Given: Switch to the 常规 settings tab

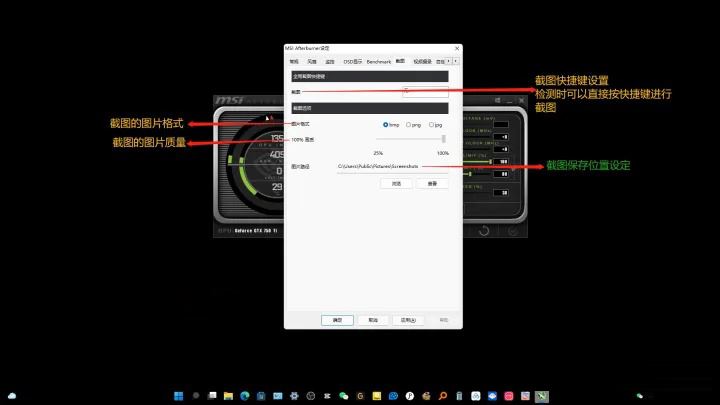Looking at the screenshot, I should (x=294, y=62).
